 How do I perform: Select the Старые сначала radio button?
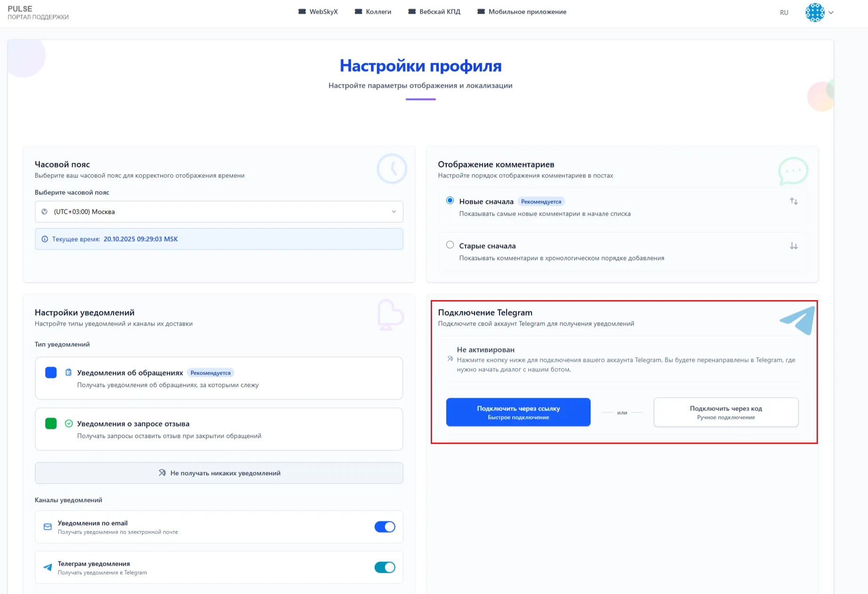pyautogui.click(x=450, y=245)
